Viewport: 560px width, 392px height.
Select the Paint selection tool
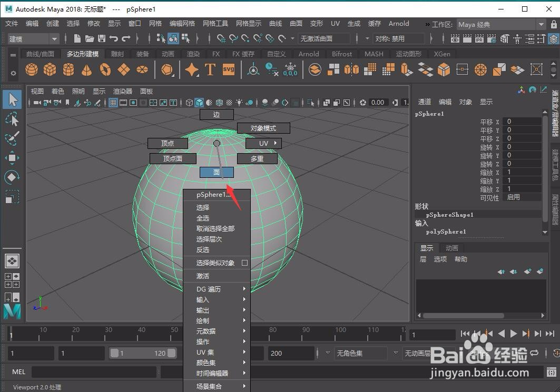12,139
